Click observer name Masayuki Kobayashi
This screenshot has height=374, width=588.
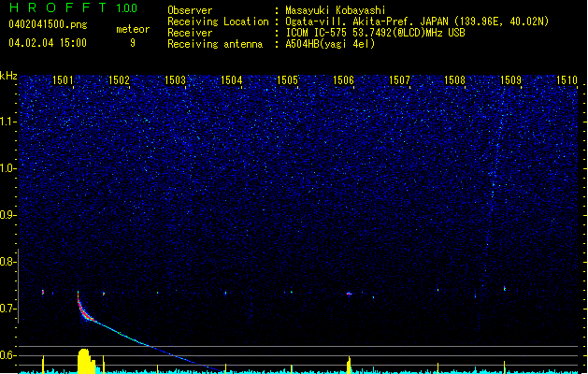[335, 10]
